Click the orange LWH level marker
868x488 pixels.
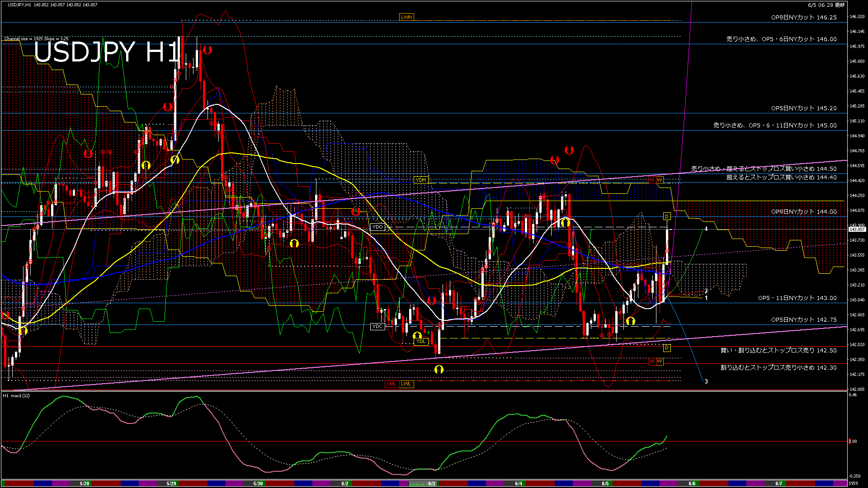(x=406, y=17)
